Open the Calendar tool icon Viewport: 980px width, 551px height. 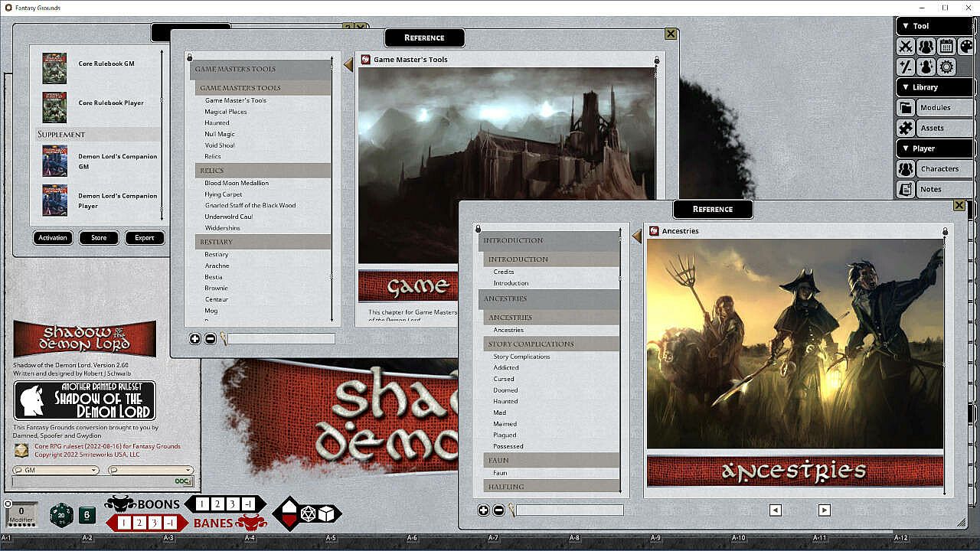946,47
